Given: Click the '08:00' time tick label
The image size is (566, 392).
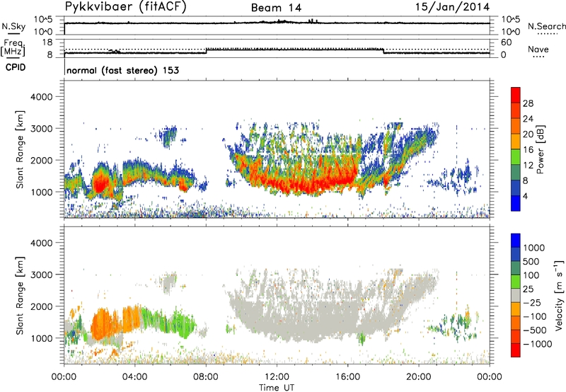Looking at the screenshot, I should point(205,377).
